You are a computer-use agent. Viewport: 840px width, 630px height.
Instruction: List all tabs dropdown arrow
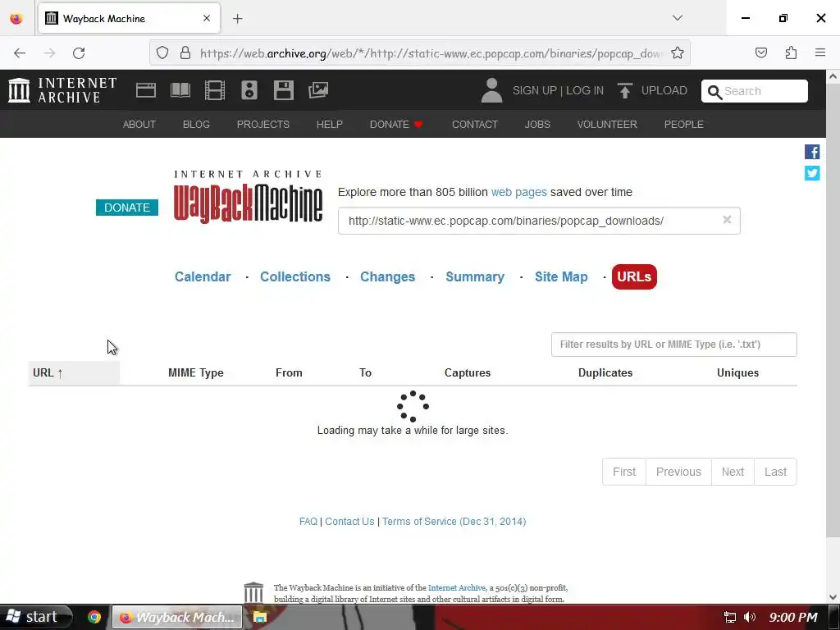point(677,18)
